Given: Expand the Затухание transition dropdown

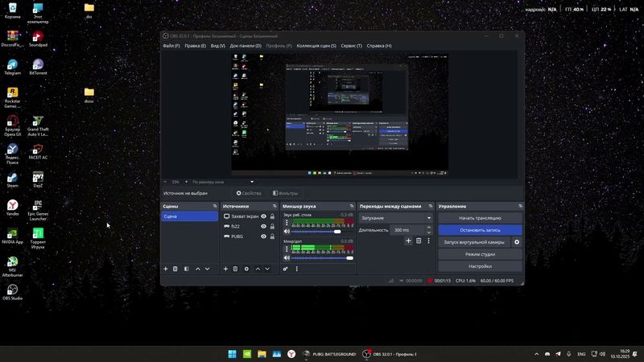Looking at the screenshot, I should point(428,218).
